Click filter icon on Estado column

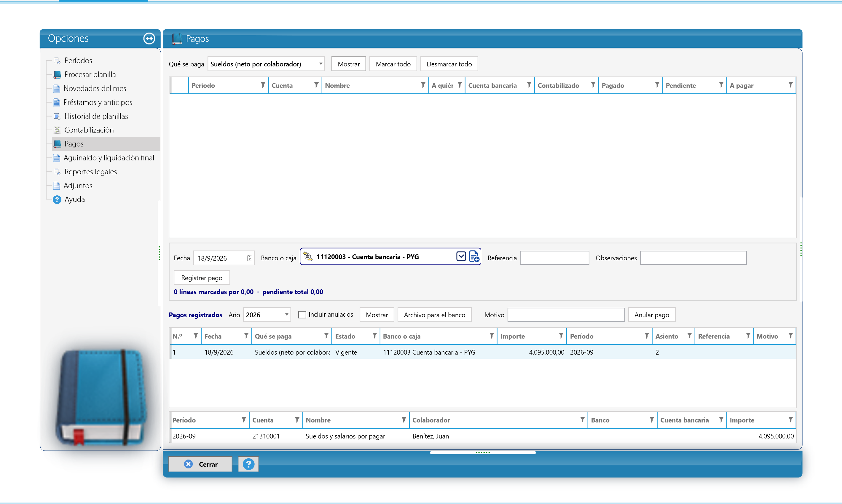pyautogui.click(x=374, y=336)
